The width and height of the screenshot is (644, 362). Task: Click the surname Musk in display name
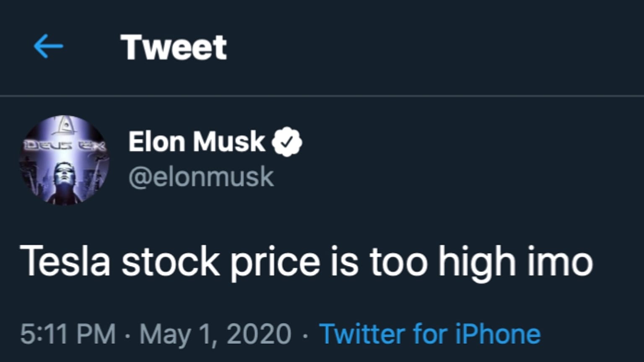coord(229,142)
